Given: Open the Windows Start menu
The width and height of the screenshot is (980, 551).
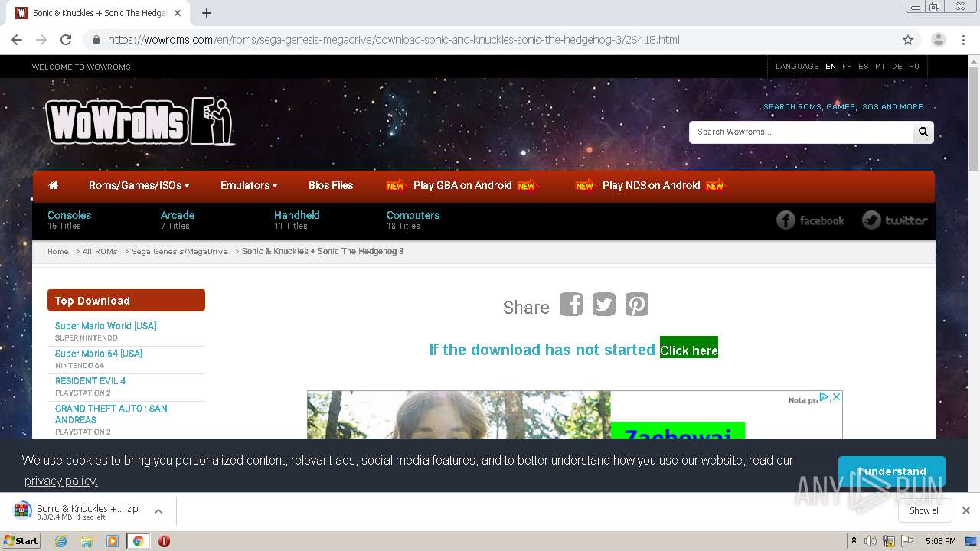Looking at the screenshot, I should (21, 540).
